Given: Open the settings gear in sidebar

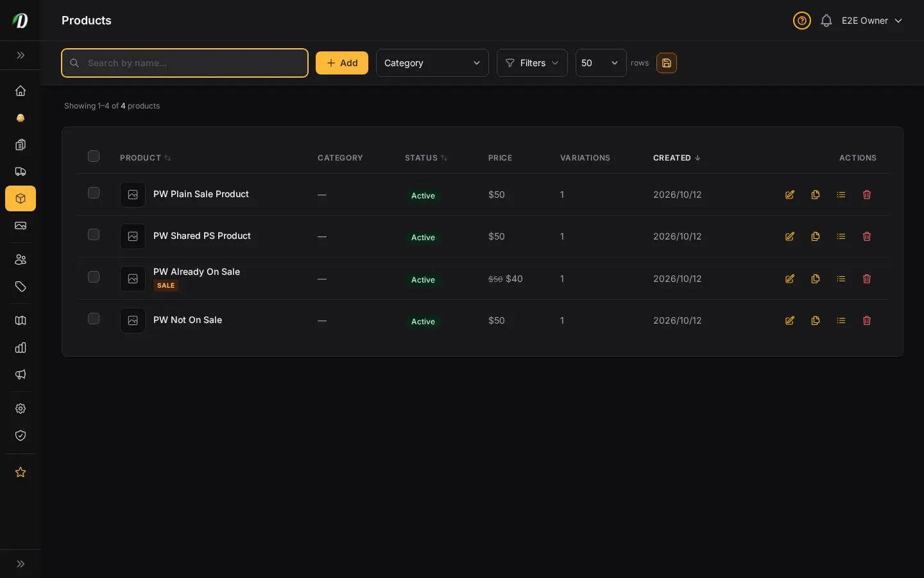Looking at the screenshot, I should coord(21,408).
